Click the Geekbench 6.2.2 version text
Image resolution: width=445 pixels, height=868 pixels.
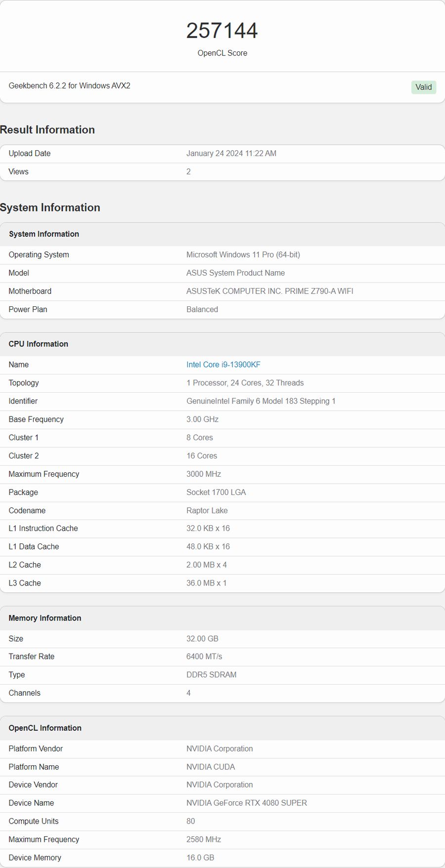click(69, 86)
